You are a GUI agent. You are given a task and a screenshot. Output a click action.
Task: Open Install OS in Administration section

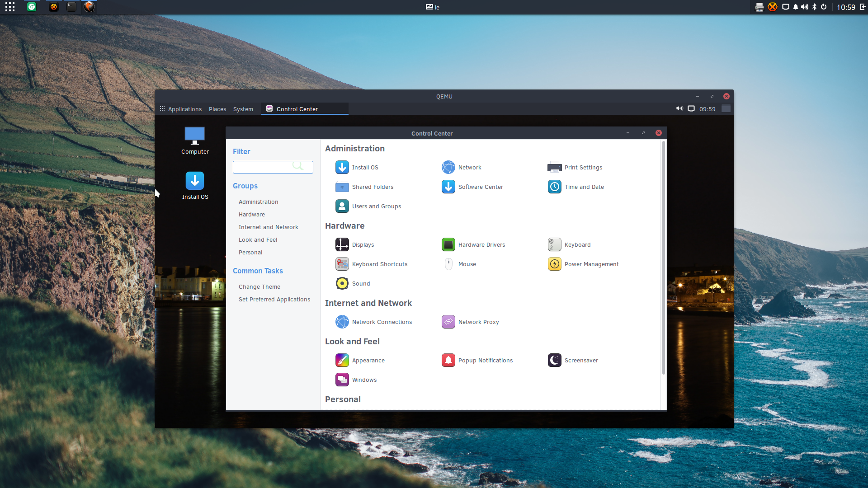pos(357,167)
